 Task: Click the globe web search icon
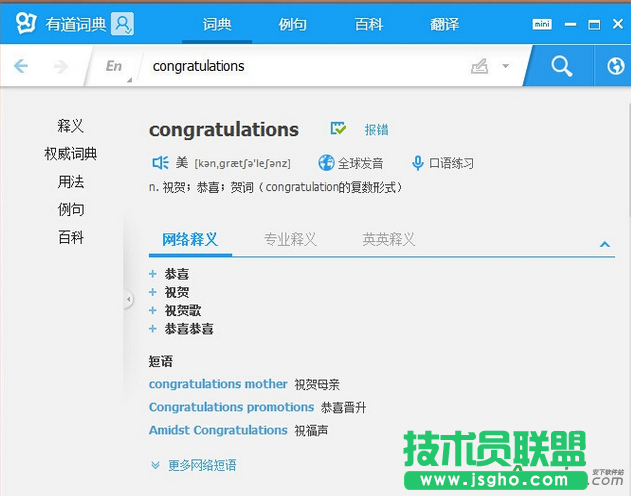click(x=615, y=66)
